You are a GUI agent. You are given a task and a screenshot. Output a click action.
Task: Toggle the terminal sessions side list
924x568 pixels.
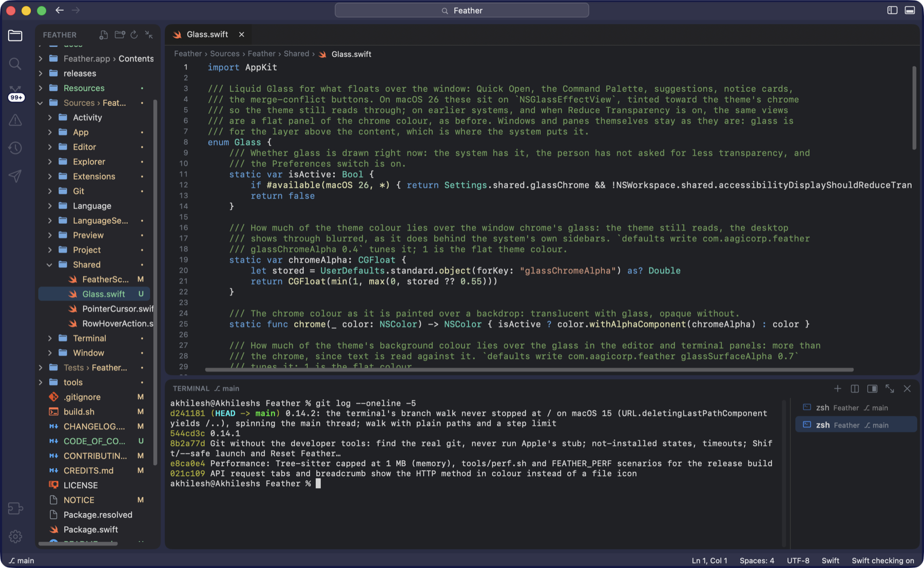872,389
